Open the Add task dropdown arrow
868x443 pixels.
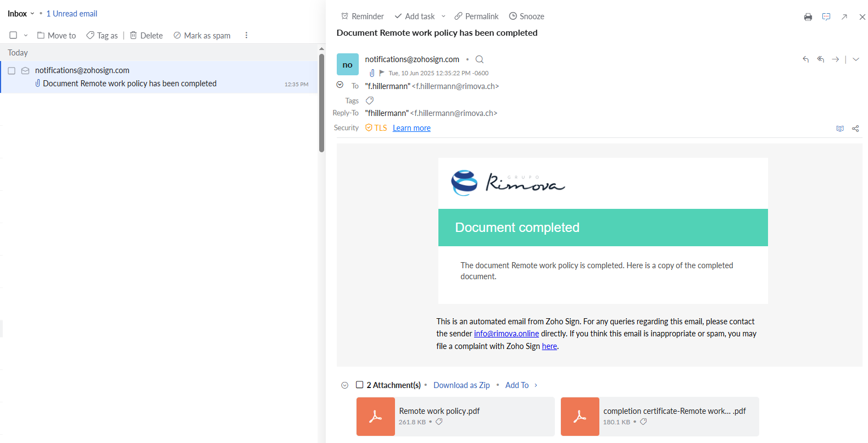(x=443, y=16)
